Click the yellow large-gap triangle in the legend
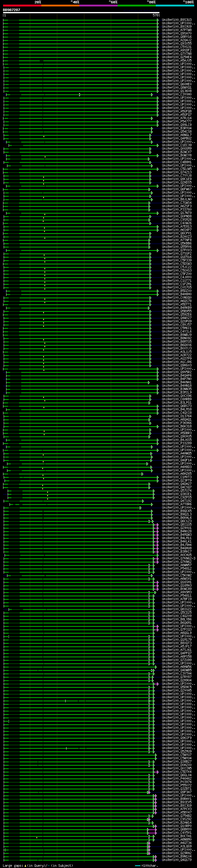This screenshot has width=197, height=868. click(x=25, y=865)
